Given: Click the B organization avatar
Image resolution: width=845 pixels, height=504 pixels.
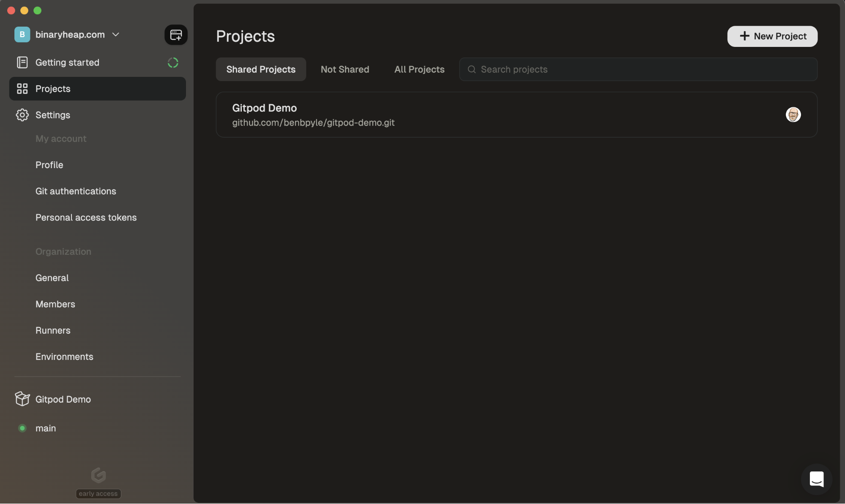Looking at the screenshot, I should click(x=22, y=35).
